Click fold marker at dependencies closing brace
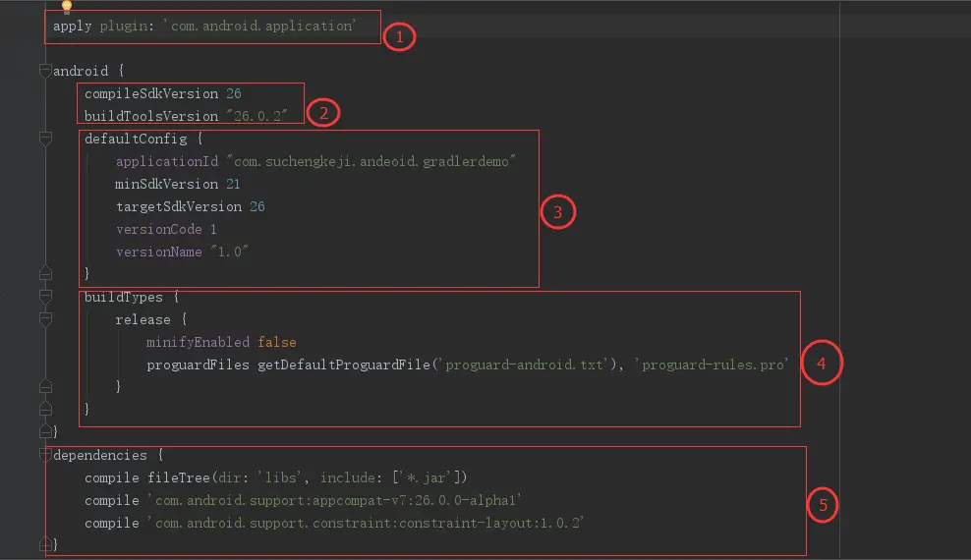 click(x=45, y=544)
